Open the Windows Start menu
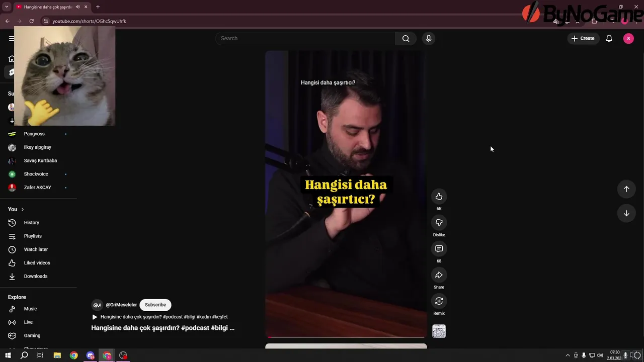The image size is (644, 362). 8,355
